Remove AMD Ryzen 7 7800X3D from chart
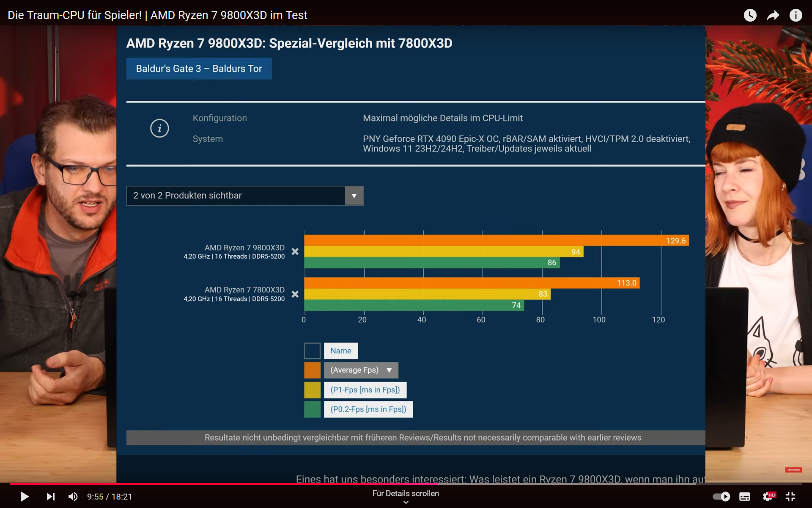 click(295, 294)
